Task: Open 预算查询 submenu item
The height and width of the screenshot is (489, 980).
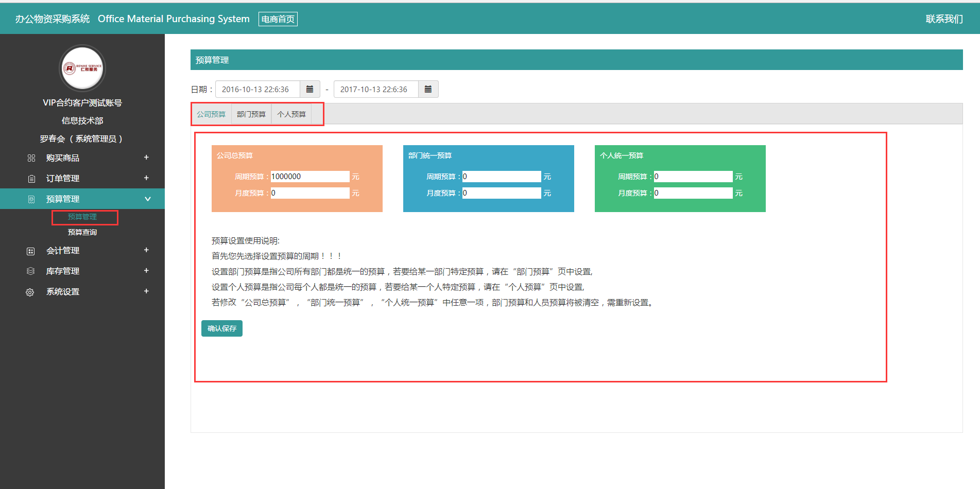Action: [82, 232]
